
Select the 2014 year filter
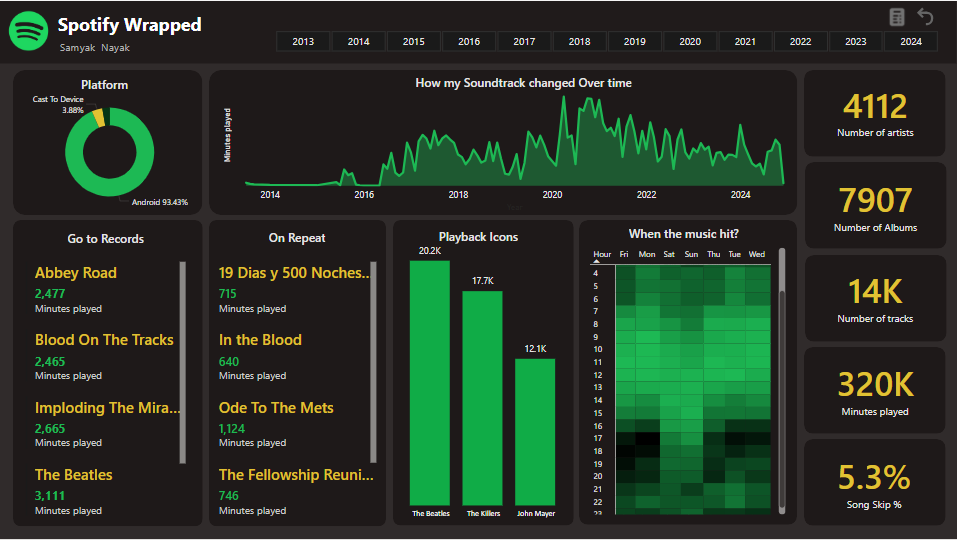pyautogui.click(x=358, y=41)
